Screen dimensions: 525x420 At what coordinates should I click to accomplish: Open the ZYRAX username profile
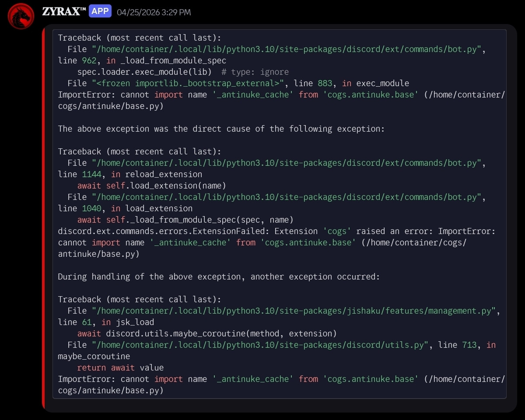[x=64, y=11]
